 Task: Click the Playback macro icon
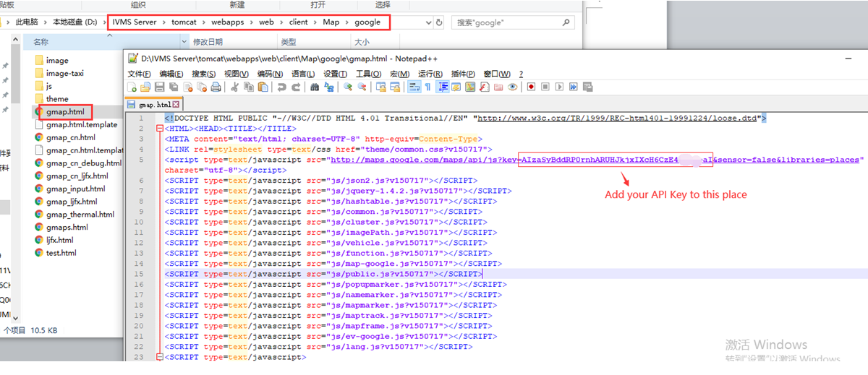559,87
